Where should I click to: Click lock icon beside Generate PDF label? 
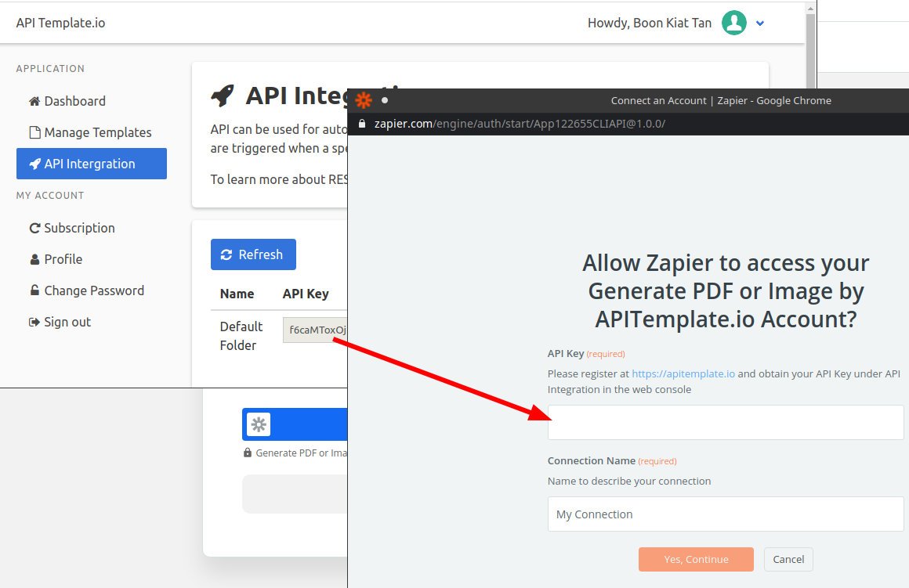(248, 453)
